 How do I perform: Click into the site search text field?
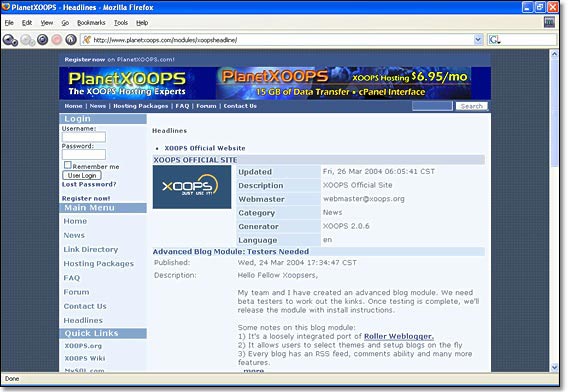pyautogui.click(x=432, y=106)
